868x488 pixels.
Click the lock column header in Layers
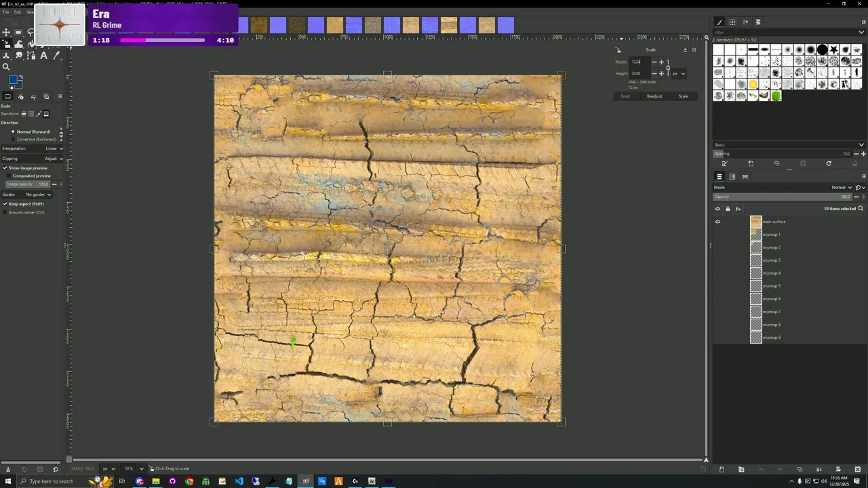pyautogui.click(x=728, y=209)
